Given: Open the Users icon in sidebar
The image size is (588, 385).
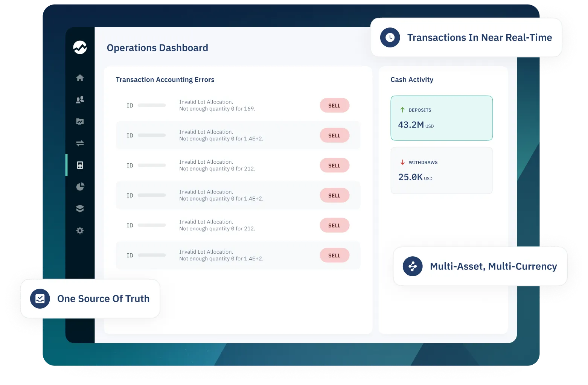Looking at the screenshot, I should [x=80, y=100].
